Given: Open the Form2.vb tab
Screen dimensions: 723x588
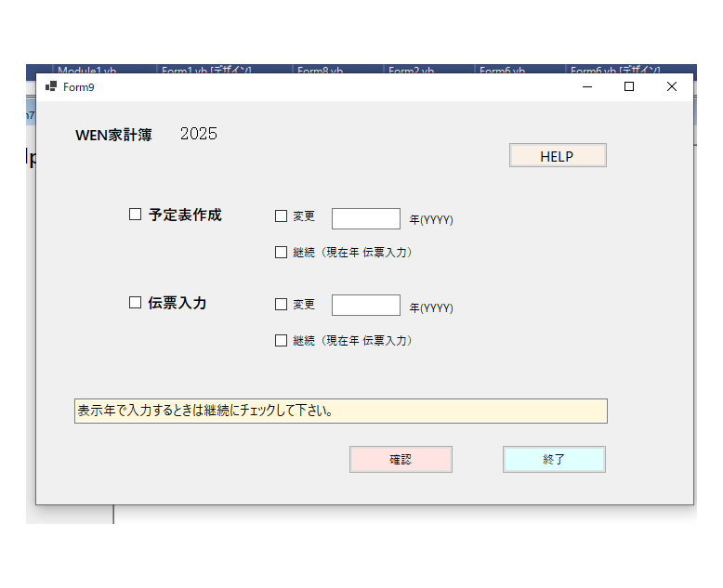Looking at the screenshot, I should [411, 70].
